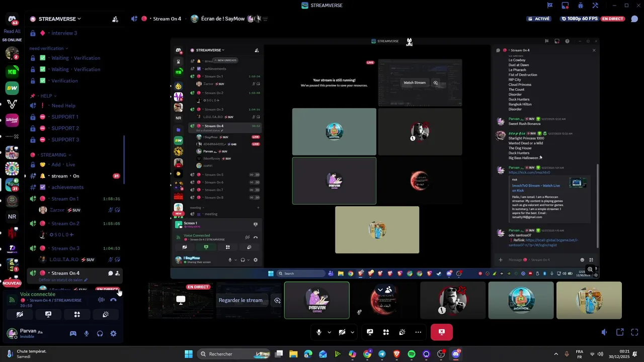Open File Explorer from the taskbar
The image size is (644, 362).
tap(293, 354)
